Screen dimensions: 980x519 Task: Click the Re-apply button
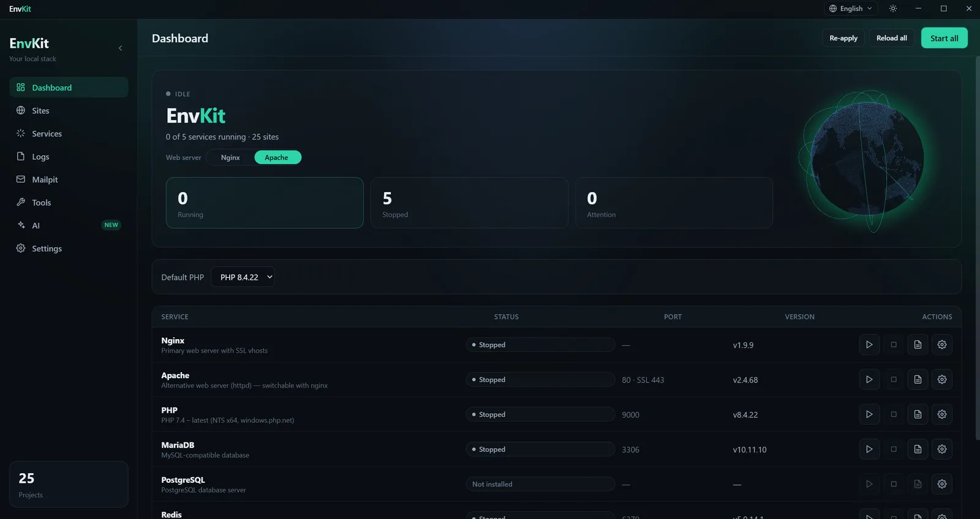[843, 38]
